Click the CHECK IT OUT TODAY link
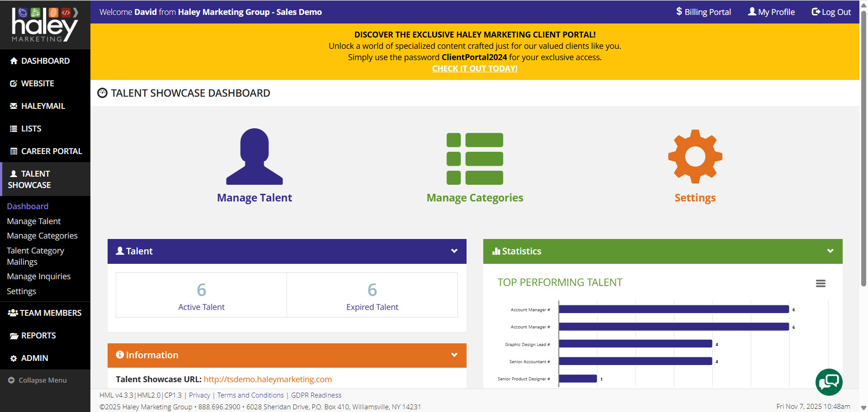 [475, 69]
